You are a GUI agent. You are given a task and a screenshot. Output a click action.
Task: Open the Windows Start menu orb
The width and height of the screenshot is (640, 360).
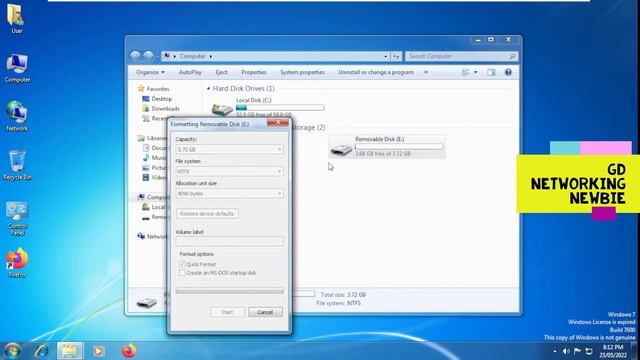(12, 351)
